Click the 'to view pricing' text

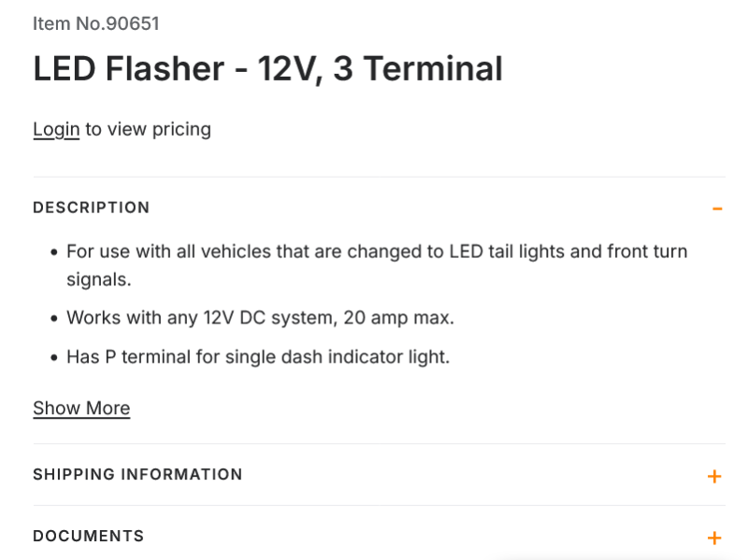coord(148,129)
